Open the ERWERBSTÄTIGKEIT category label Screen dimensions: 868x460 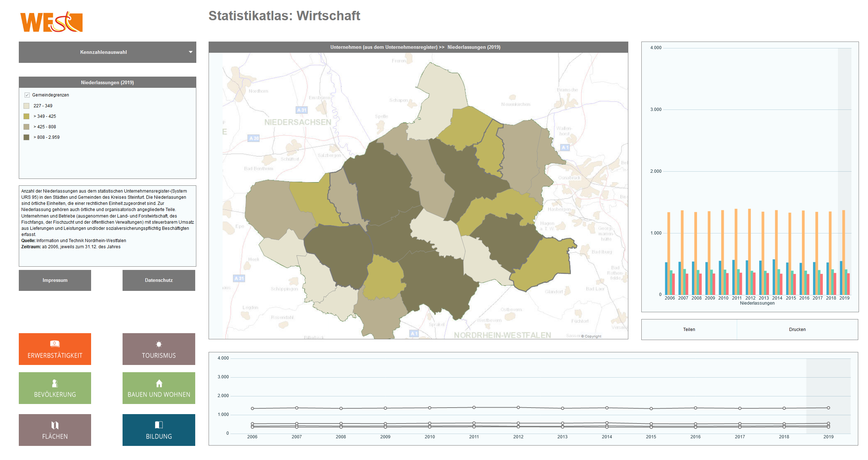[x=55, y=356]
